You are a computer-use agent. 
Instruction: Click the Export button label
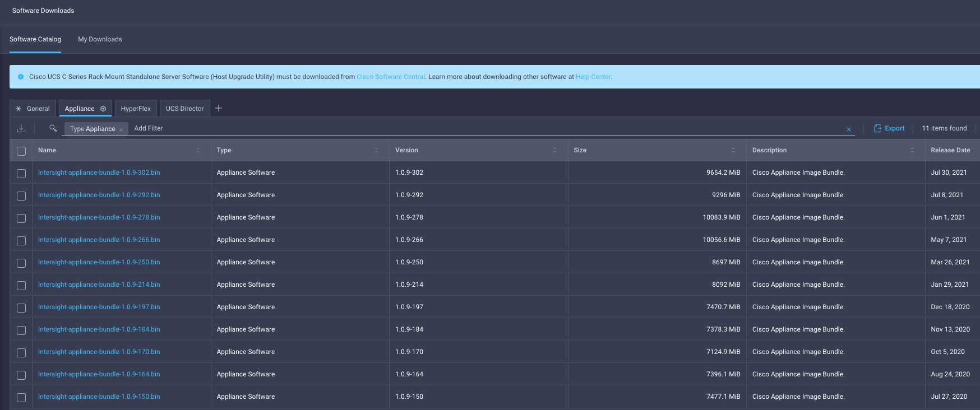pyautogui.click(x=895, y=128)
